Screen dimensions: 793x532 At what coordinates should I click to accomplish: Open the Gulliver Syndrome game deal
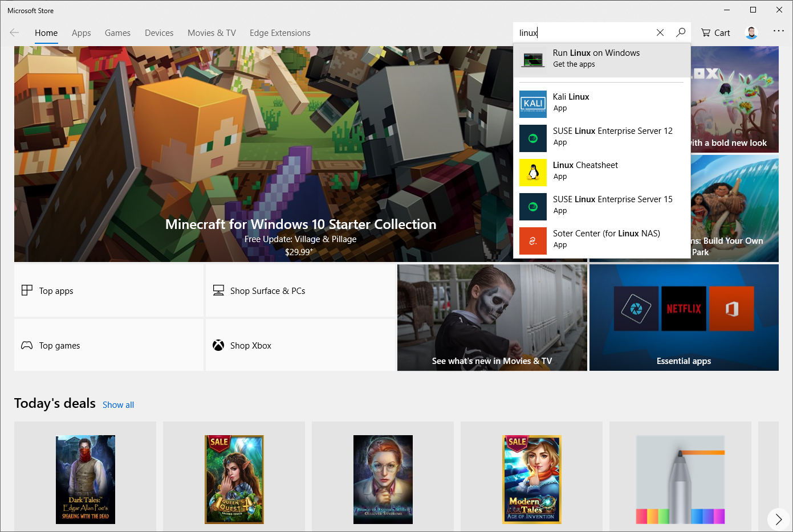(x=383, y=480)
